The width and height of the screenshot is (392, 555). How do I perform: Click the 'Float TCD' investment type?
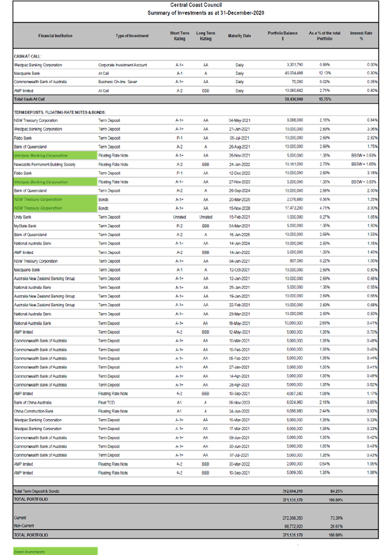pyautogui.click(x=106, y=402)
